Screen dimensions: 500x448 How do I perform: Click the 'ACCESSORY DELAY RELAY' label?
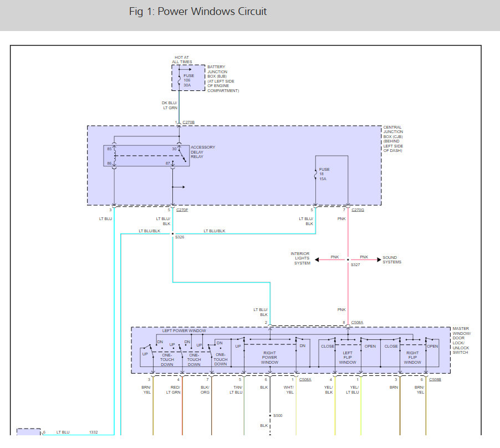tap(203, 152)
